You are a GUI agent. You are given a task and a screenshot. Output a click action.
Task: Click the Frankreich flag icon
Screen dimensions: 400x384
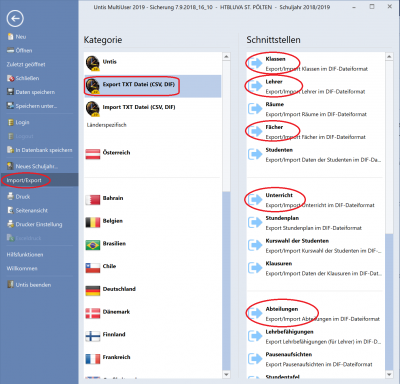[93, 359]
